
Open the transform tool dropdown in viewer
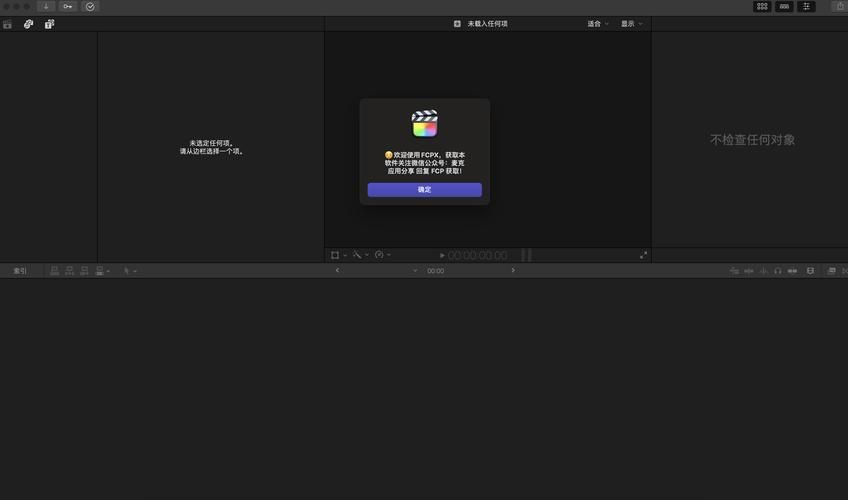[339, 255]
